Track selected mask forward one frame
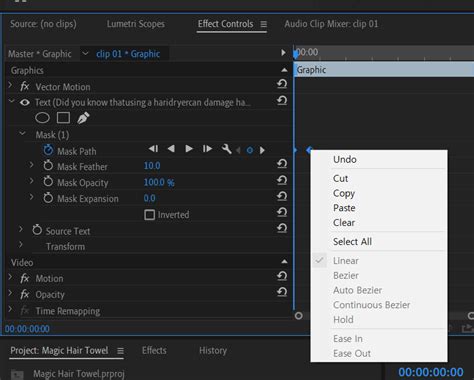Viewport: 474px width, 380px height. [x=207, y=149]
